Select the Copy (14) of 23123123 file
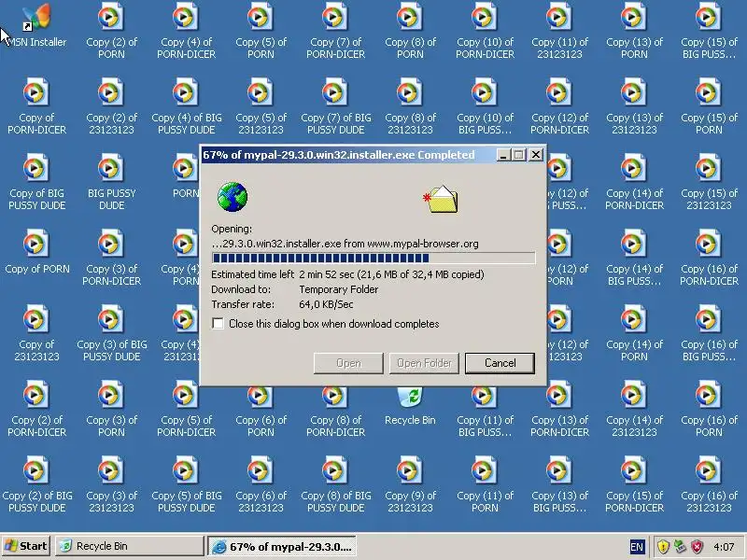The width and height of the screenshot is (747, 560). pos(635,410)
